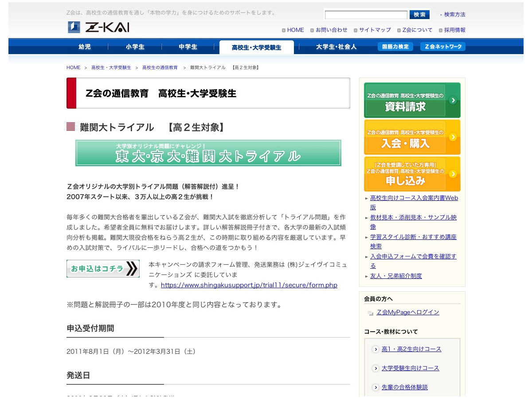Click the お申込はコチラ arrow button
Image resolution: width=532 pixels, height=399 pixels.
tap(103, 269)
